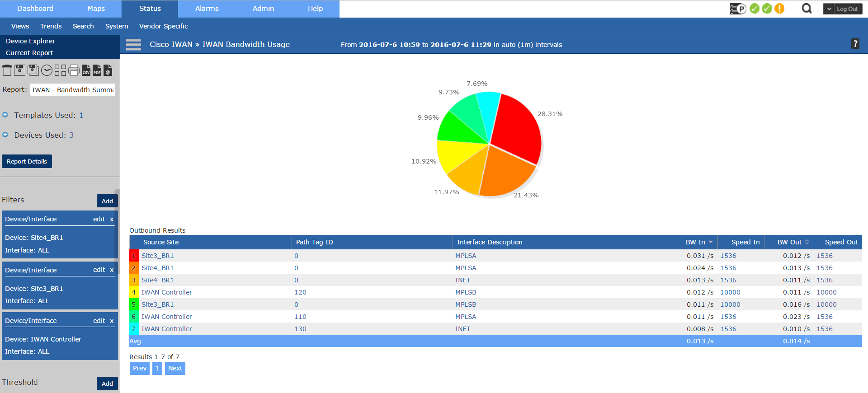Open the hamburger menu beside Cisco IWAN

(133, 44)
